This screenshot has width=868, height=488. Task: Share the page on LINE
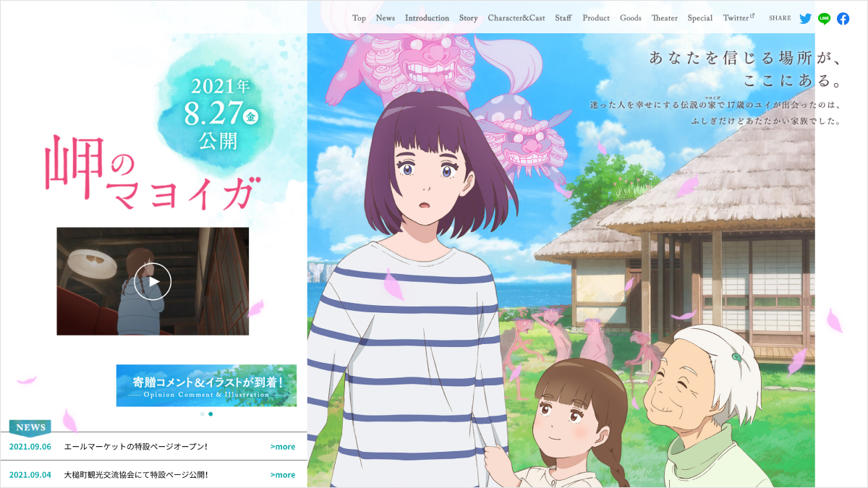(824, 19)
